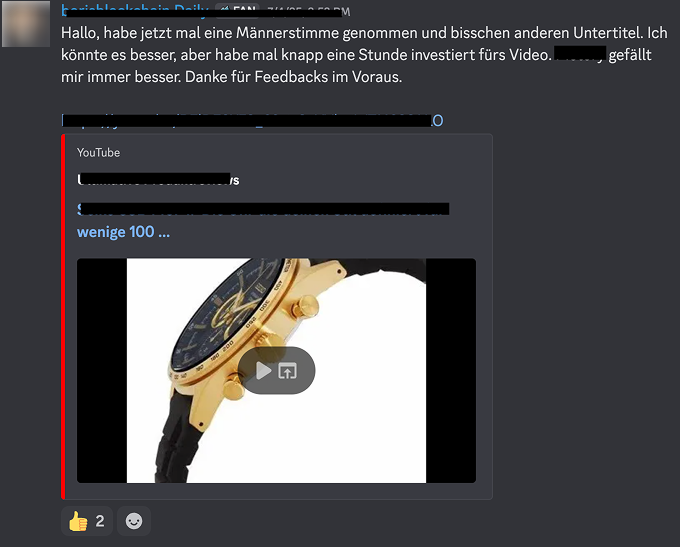680x547 pixels.
Task: Click the FAN role badge
Action: pos(238,10)
